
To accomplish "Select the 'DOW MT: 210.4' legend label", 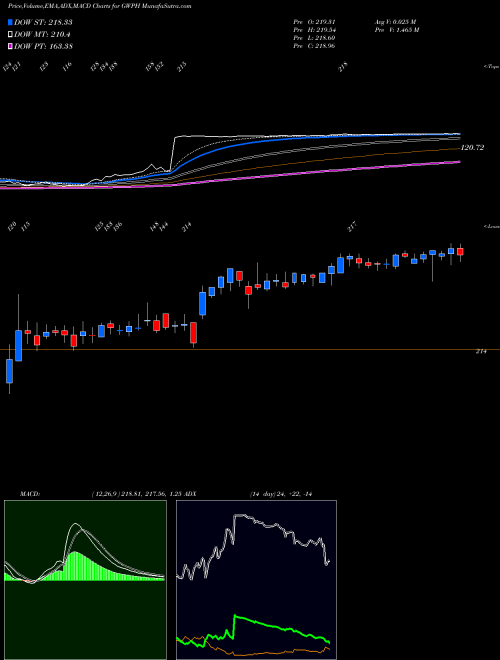I will [42, 34].
